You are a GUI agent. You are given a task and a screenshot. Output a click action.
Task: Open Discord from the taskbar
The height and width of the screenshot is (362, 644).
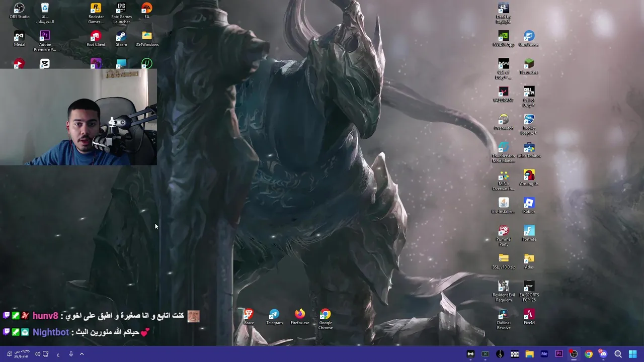tap(603, 354)
